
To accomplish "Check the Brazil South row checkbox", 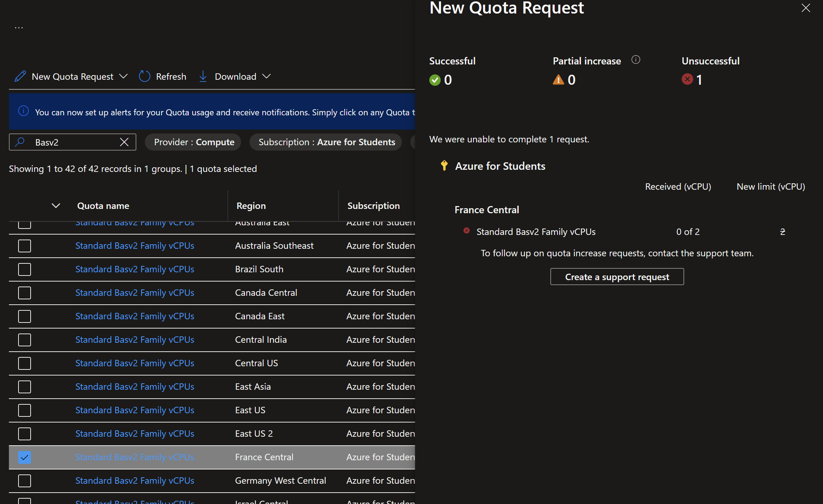I will click(x=25, y=269).
